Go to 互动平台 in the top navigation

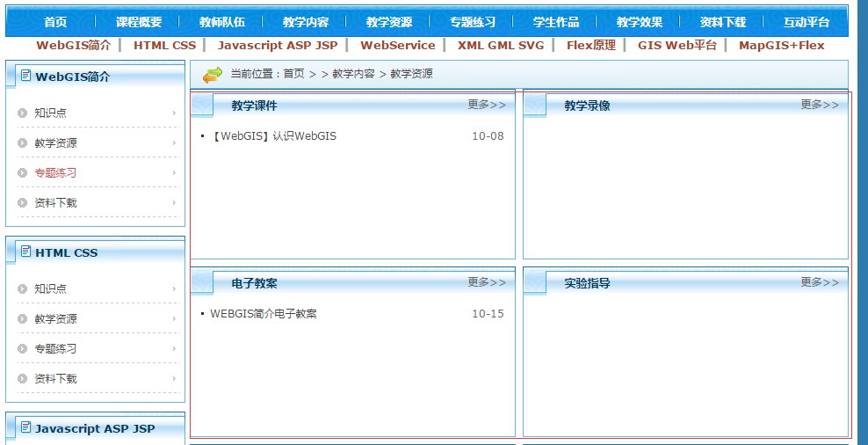click(806, 22)
